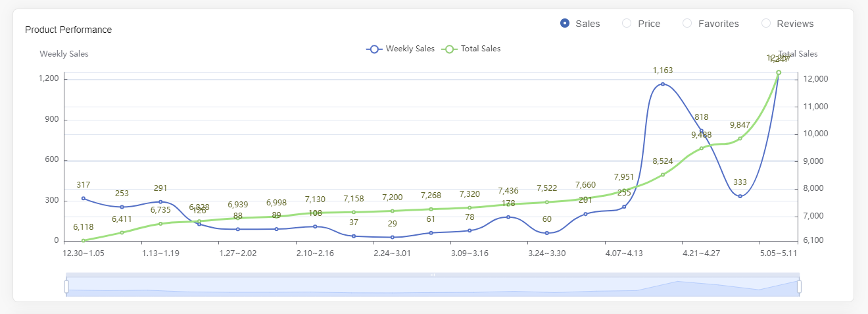Click the total sales point labeled 6,118
Image resolution: width=868 pixels, height=314 pixels.
click(83, 240)
